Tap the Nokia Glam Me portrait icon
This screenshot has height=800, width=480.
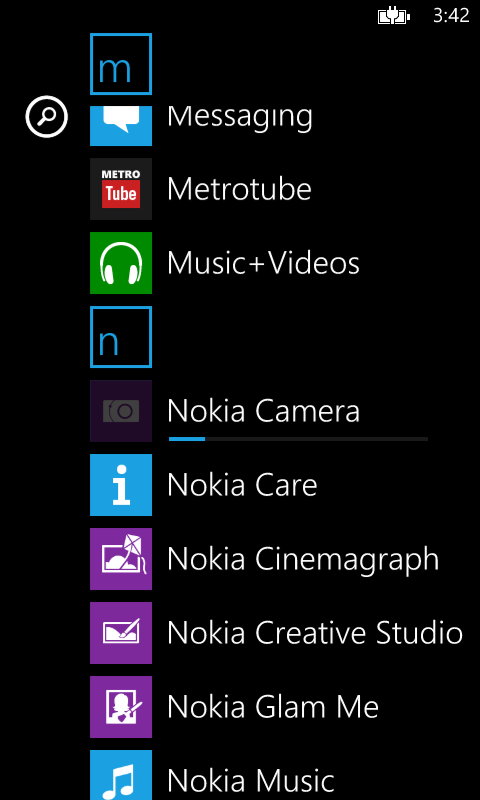(121, 707)
